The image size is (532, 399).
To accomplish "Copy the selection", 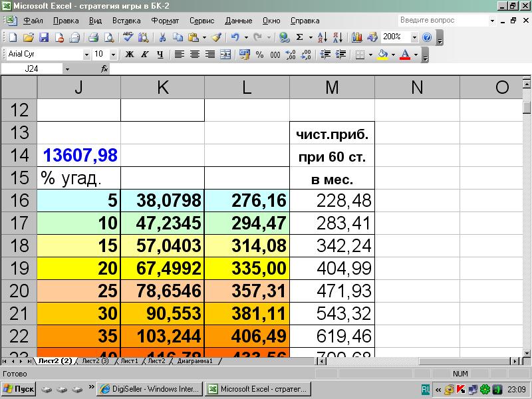I will click(x=178, y=37).
